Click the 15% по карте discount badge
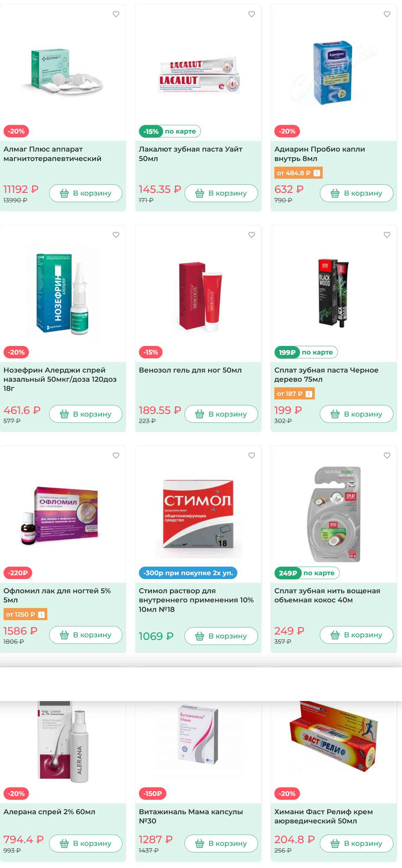 tap(170, 131)
